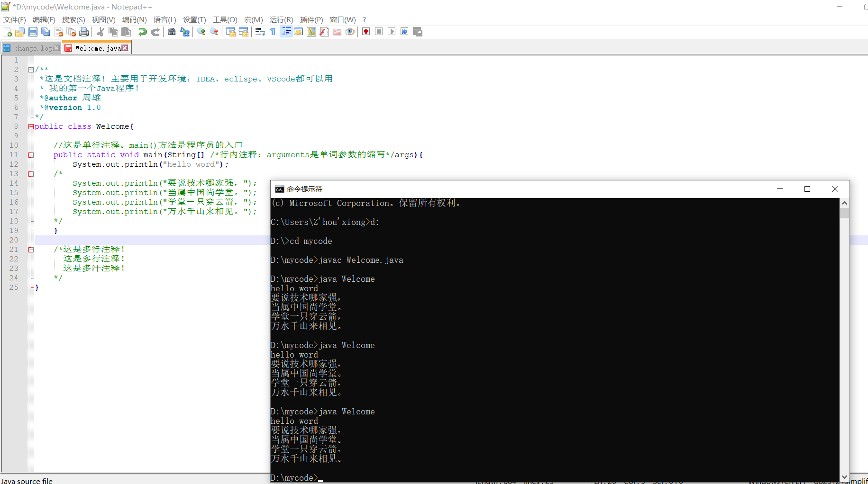Toggle indent guide toolbar icon

pyautogui.click(x=286, y=32)
